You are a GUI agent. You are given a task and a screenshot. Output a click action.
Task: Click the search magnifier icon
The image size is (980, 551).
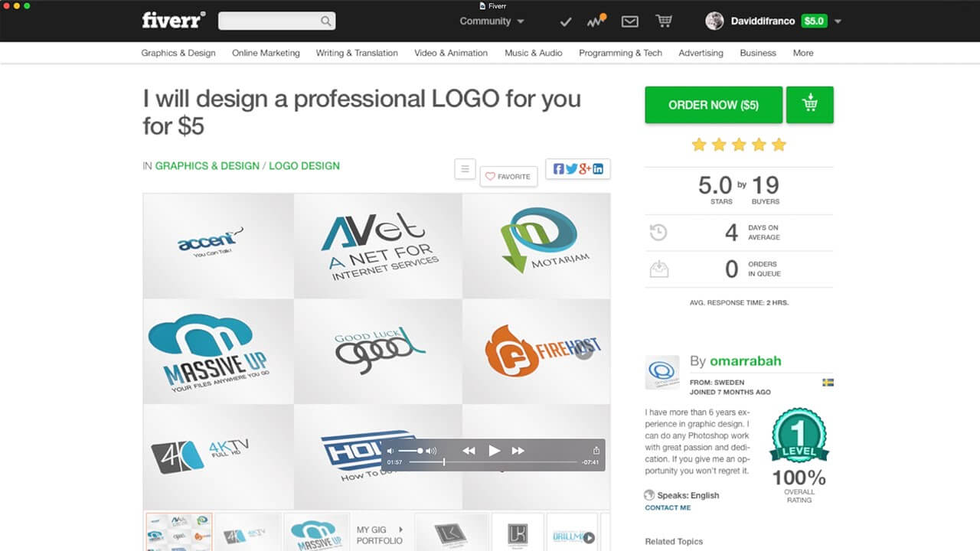pos(326,21)
